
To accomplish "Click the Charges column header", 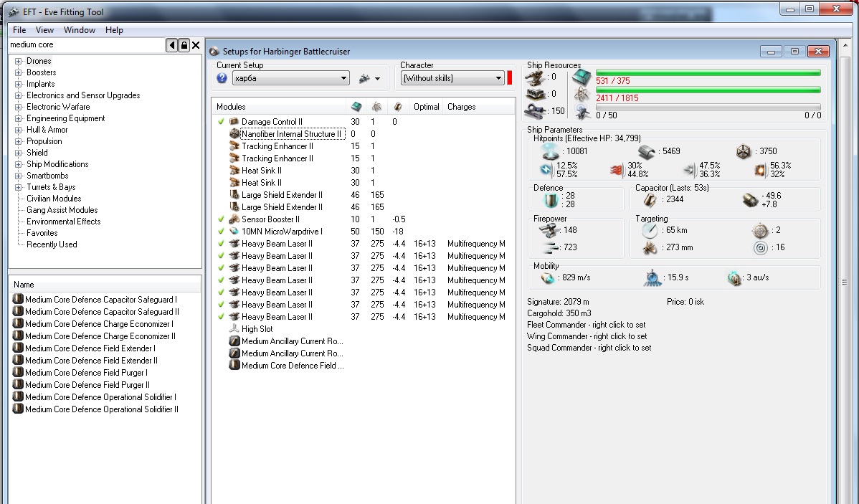I will click(478, 107).
